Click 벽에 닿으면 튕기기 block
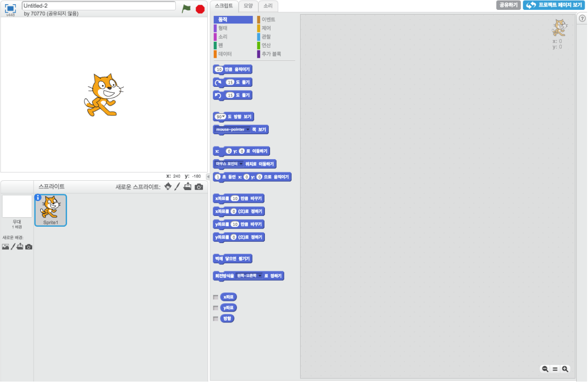Screen dimensions: 588x383 pyautogui.click(x=233, y=259)
